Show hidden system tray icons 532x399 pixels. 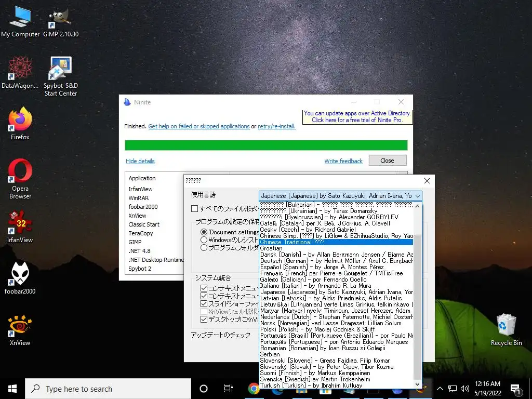click(440, 389)
